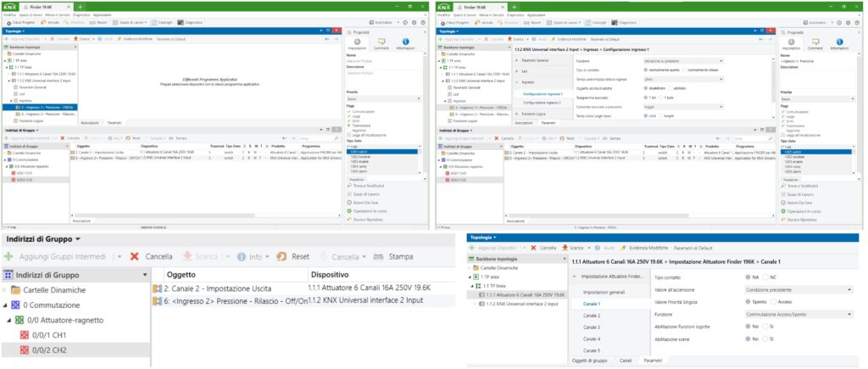
Task: Open Report from top-left window toolbar
Action: coord(100,23)
